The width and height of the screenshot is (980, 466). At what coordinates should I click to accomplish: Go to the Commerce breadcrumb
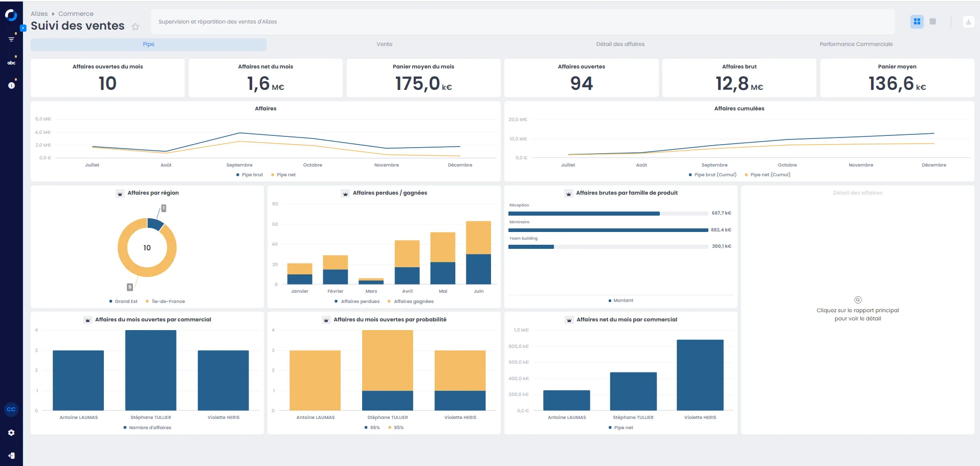click(x=76, y=14)
